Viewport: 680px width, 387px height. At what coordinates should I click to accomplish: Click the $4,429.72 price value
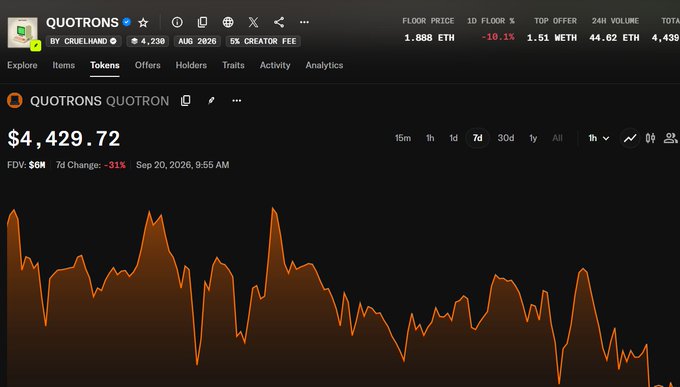[x=64, y=139]
